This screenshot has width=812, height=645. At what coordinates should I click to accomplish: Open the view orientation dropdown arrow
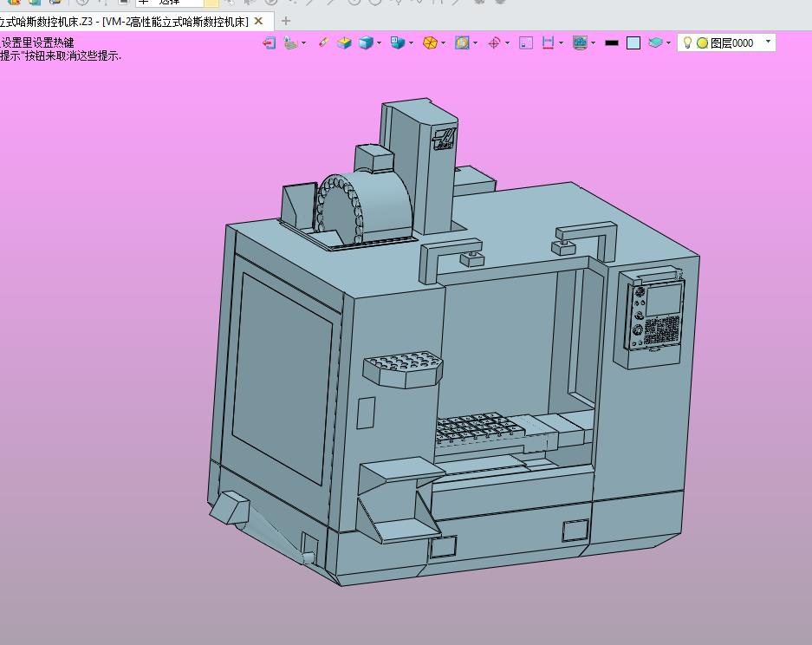(411, 43)
